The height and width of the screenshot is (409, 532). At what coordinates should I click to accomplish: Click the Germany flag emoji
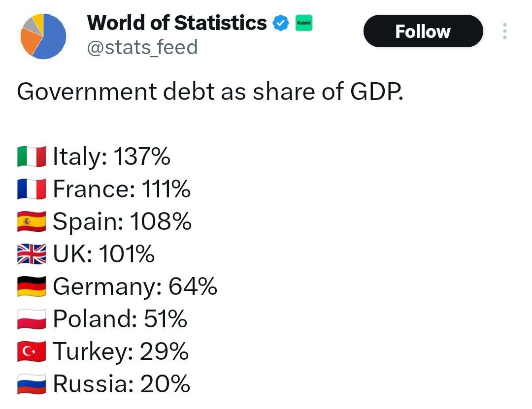[32, 286]
